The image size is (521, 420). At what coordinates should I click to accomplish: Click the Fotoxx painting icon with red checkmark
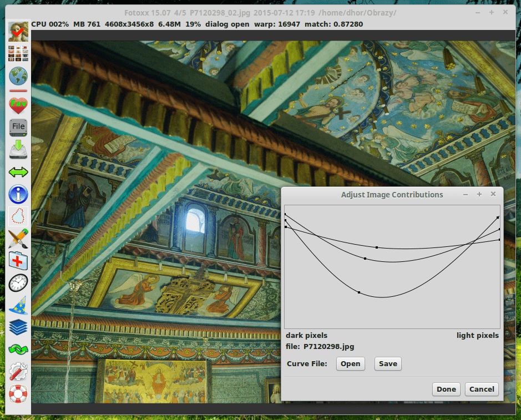coord(18,32)
